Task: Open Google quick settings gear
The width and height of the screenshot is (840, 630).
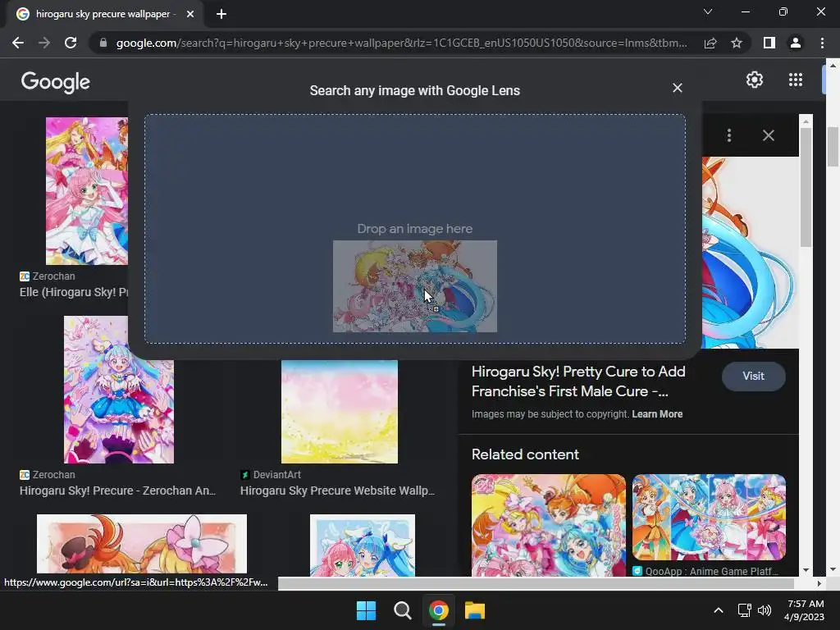Action: (x=755, y=80)
